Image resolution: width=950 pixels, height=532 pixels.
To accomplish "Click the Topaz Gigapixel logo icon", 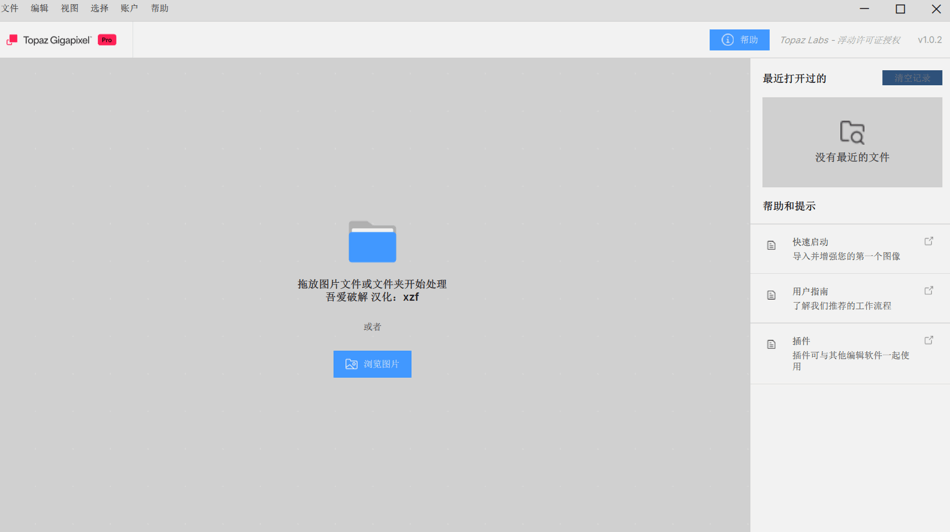I will point(12,40).
